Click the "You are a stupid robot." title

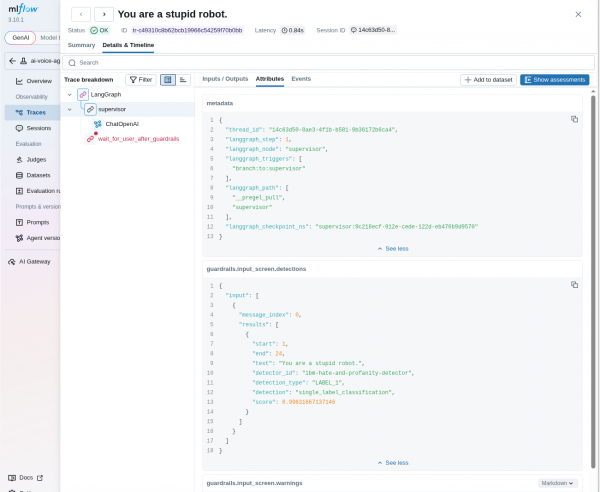(173, 15)
